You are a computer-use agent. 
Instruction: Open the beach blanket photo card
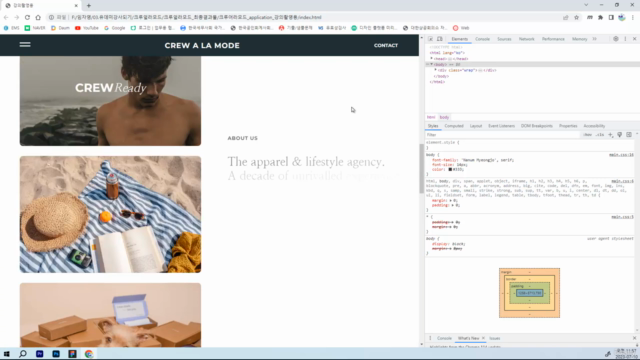(x=110, y=214)
